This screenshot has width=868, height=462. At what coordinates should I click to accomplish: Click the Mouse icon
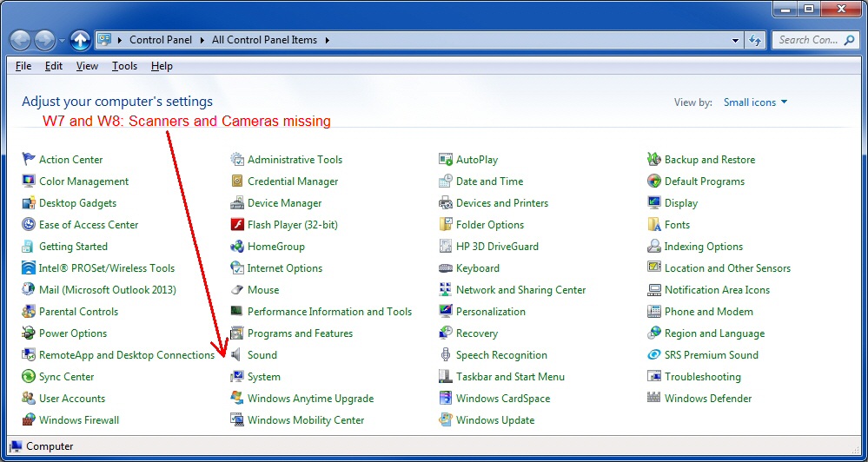coord(237,290)
